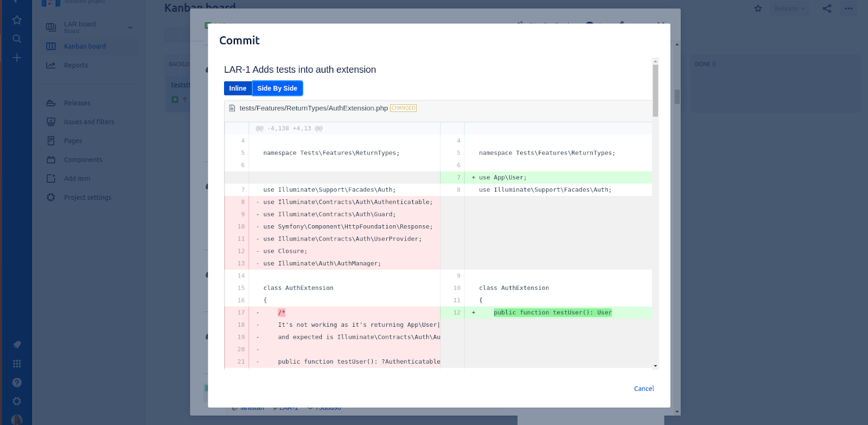Viewport: 868px width, 425px height.
Task: Click the hunk header @@ -4,138 +4,13 @@
Action: pos(289,129)
